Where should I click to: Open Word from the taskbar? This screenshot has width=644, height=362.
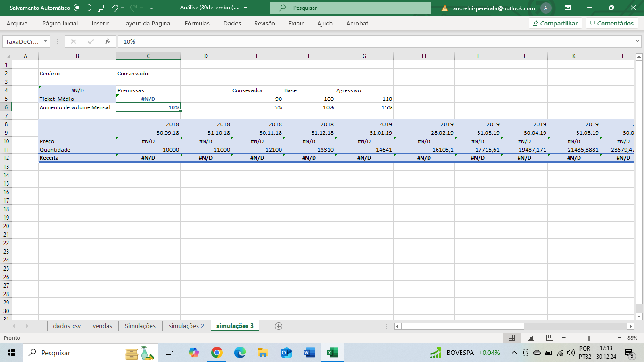point(309,353)
